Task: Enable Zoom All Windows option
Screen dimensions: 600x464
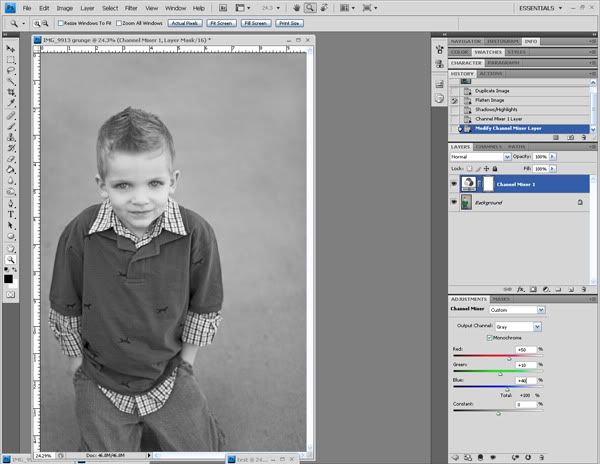Action: click(119, 23)
